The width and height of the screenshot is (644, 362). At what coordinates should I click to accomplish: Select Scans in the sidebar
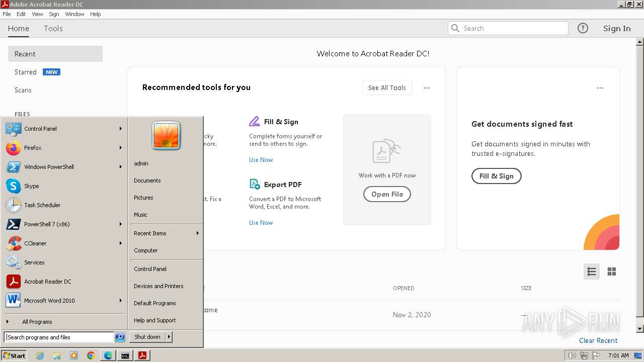[23, 90]
